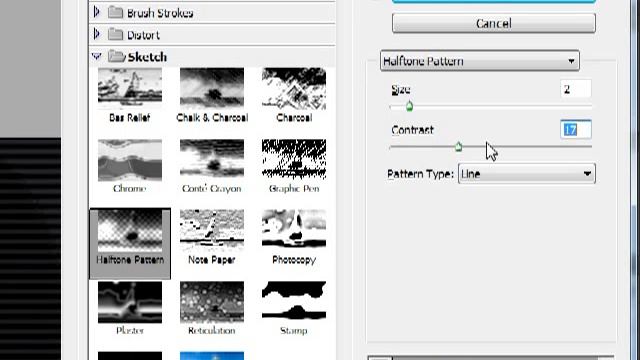Click the Contrast slider handle
The image size is (640, 360).
tap(458, 146)
